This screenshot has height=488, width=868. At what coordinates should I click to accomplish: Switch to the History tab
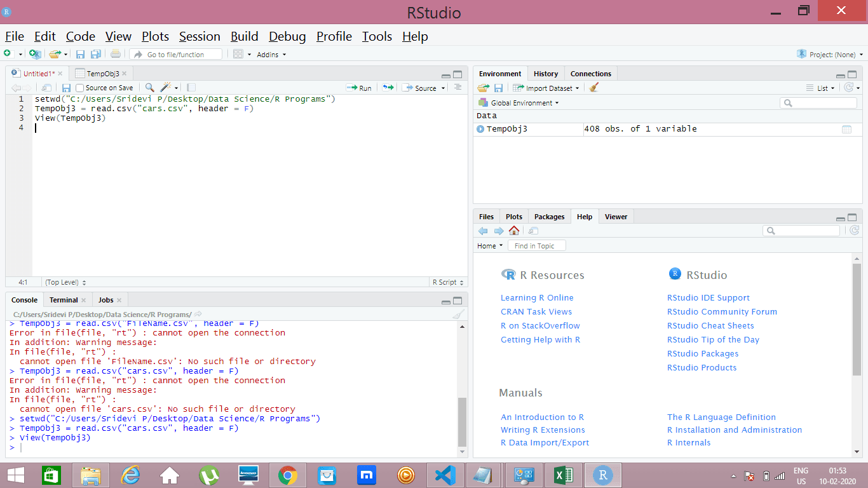pos(546,74)
